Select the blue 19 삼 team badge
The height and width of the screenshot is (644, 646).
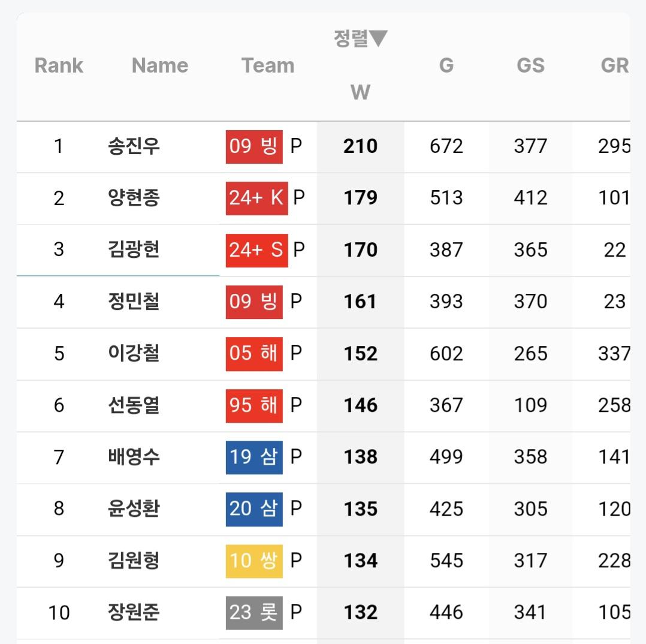coord(254,457)
